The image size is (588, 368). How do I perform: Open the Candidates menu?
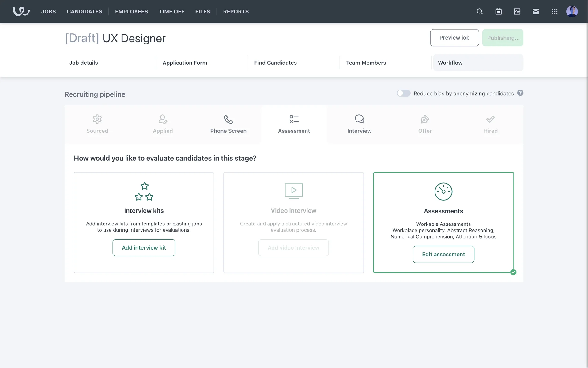click(x=85, y=11)
